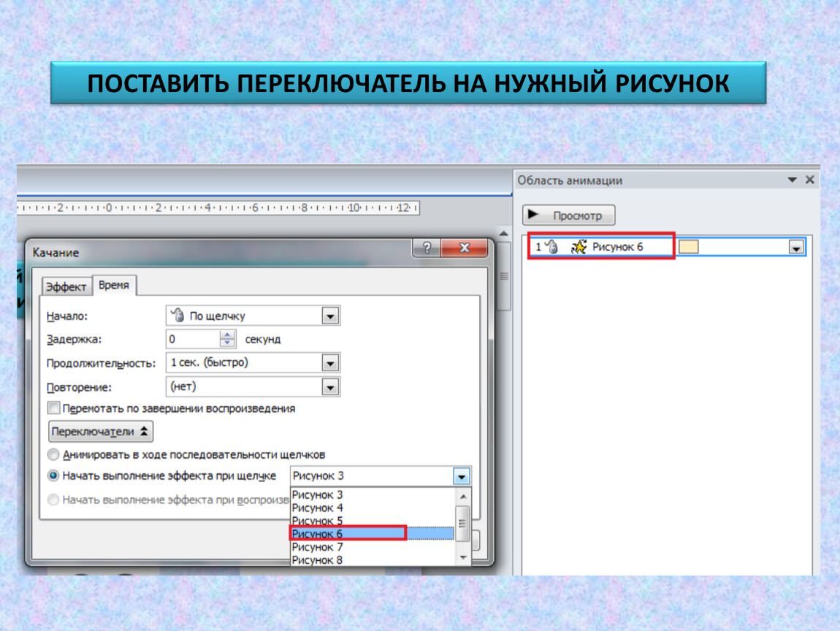Open the Продолжительность dropdown
The image size is (840, 631).
click(x=330, y=363)
